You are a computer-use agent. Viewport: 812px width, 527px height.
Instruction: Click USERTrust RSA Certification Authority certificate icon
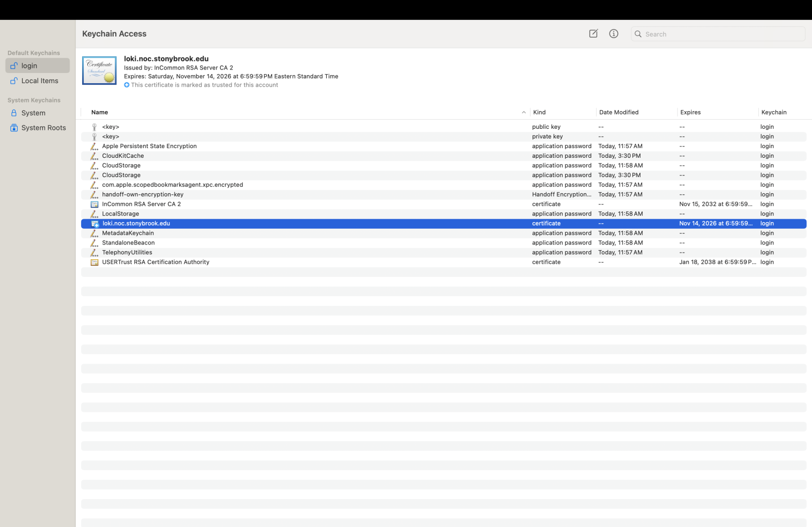tap(94, 262)
